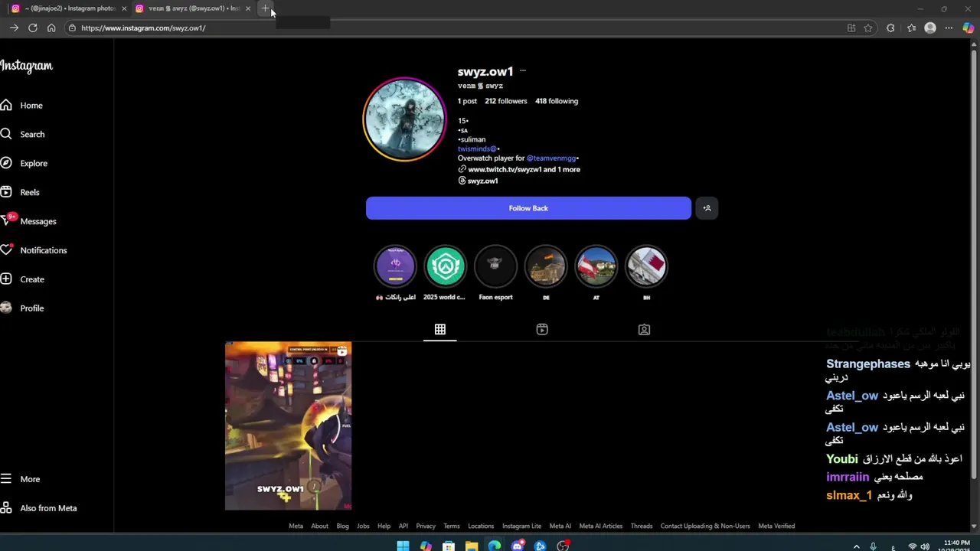Click the instagram.com address bar
Screen dimensions: 980x551
452,28
